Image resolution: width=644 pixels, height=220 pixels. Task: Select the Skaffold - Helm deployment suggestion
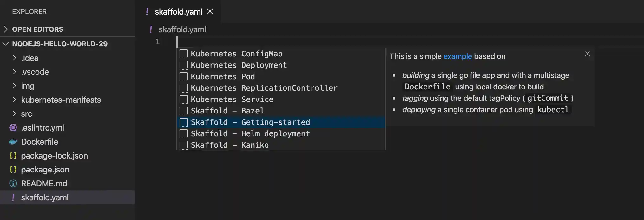pyautogui.click(x=250, y=133)
